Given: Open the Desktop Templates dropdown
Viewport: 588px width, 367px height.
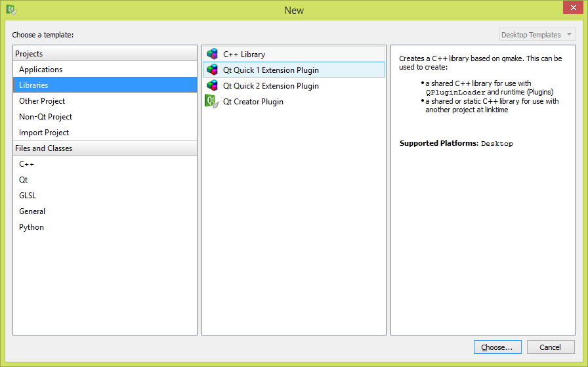Looking at the screenshot, I should point(537,35).
